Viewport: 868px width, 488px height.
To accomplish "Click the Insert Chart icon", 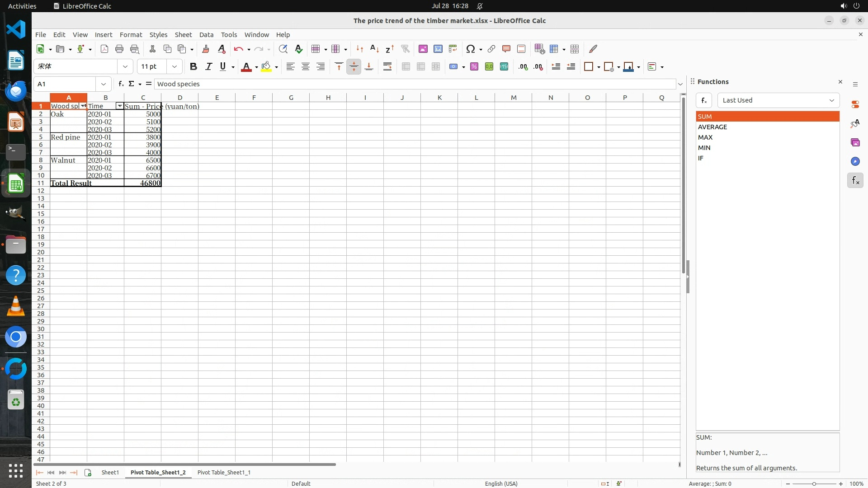I will (438, 49).
